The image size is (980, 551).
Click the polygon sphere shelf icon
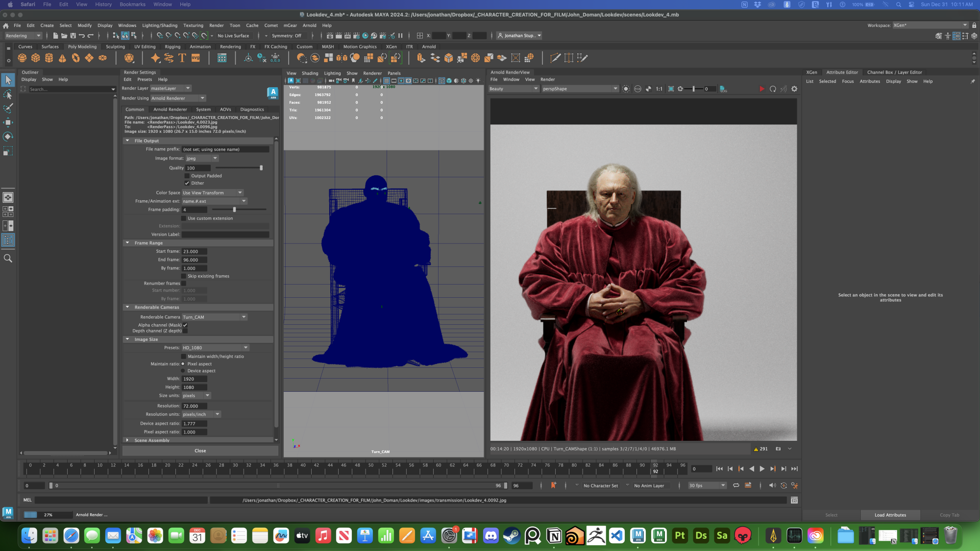22,58
